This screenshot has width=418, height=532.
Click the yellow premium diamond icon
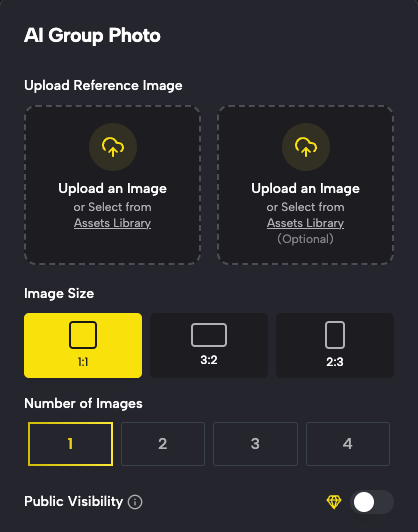coord(334,502)
